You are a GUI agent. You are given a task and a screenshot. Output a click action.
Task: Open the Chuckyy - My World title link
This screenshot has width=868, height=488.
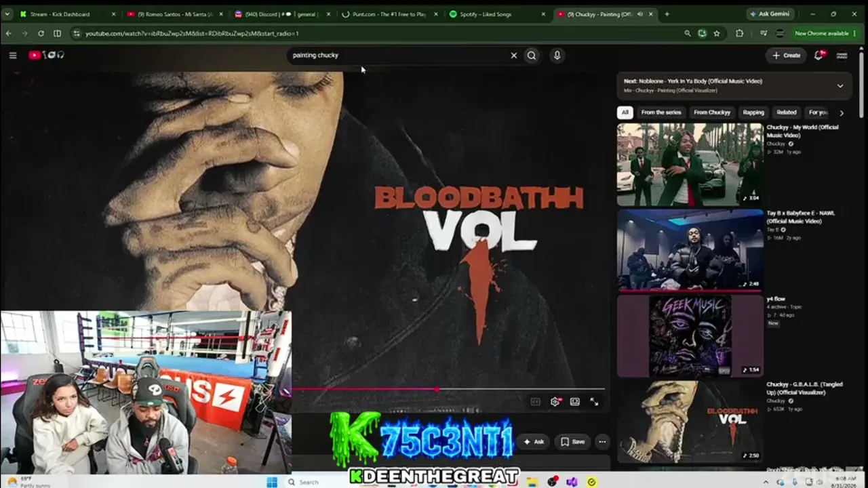(x=803, y=131)
